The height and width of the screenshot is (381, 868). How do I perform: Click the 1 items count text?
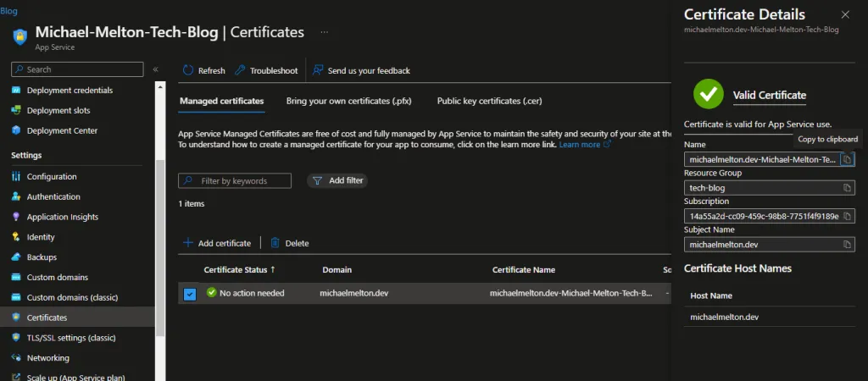[x=192, y=203]
